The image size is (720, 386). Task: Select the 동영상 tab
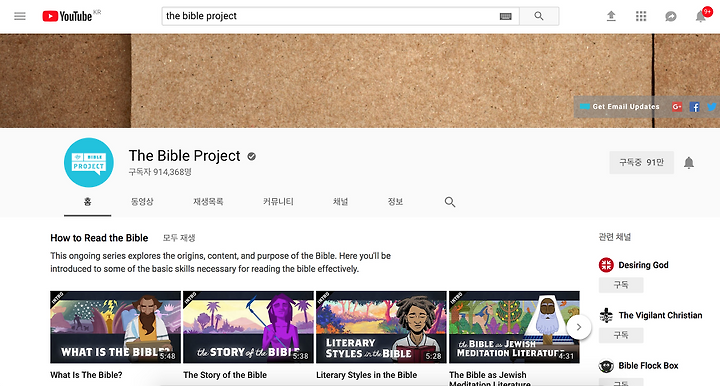[142, 202]
